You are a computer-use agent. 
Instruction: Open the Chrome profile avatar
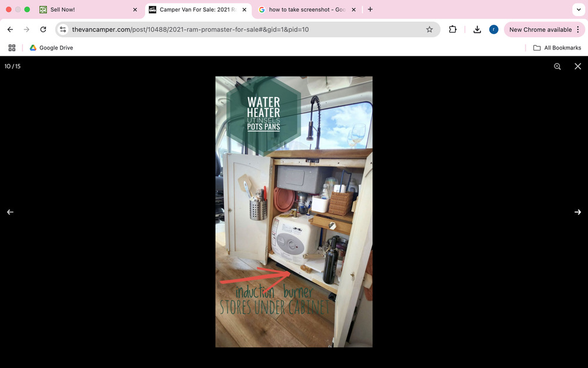click(493, 29)
